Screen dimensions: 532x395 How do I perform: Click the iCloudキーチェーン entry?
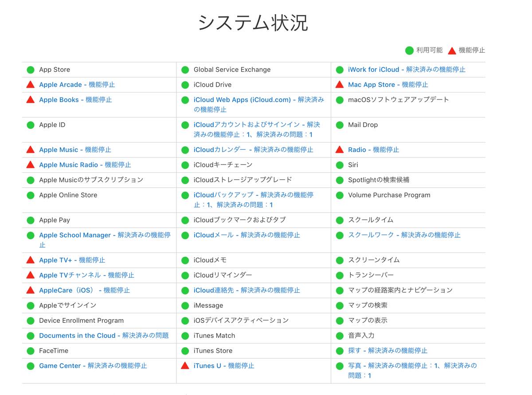pos(223,165)
